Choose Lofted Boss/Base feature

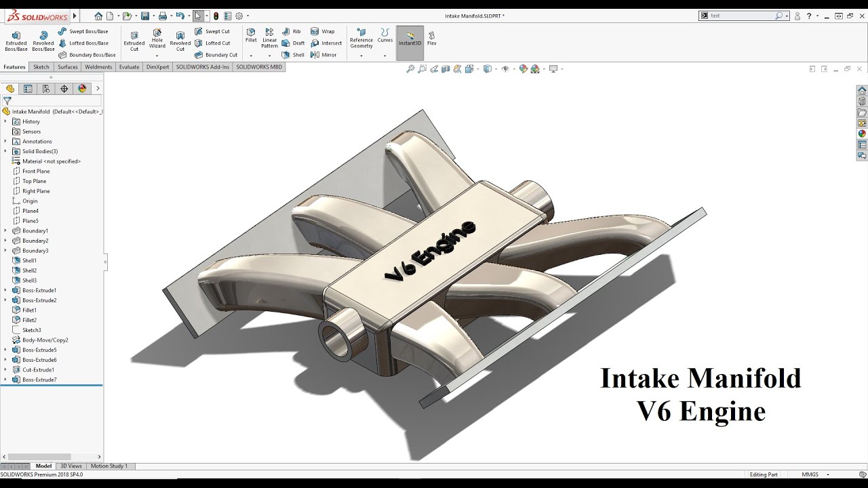click(x=83, y=43)
